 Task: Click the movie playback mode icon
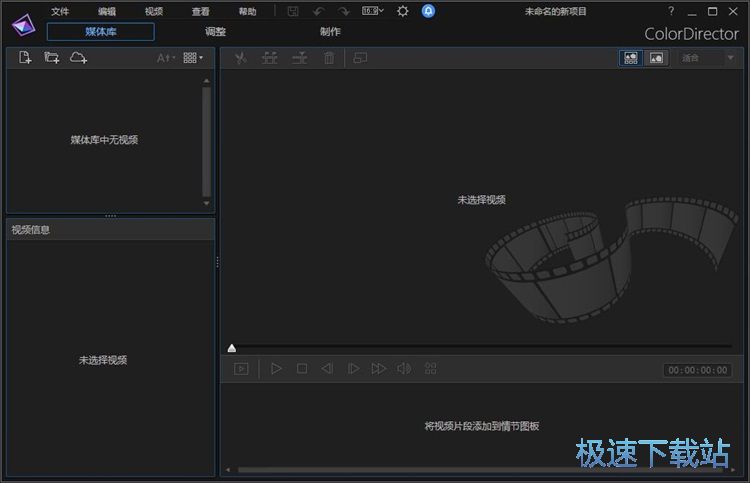[242, 369]
